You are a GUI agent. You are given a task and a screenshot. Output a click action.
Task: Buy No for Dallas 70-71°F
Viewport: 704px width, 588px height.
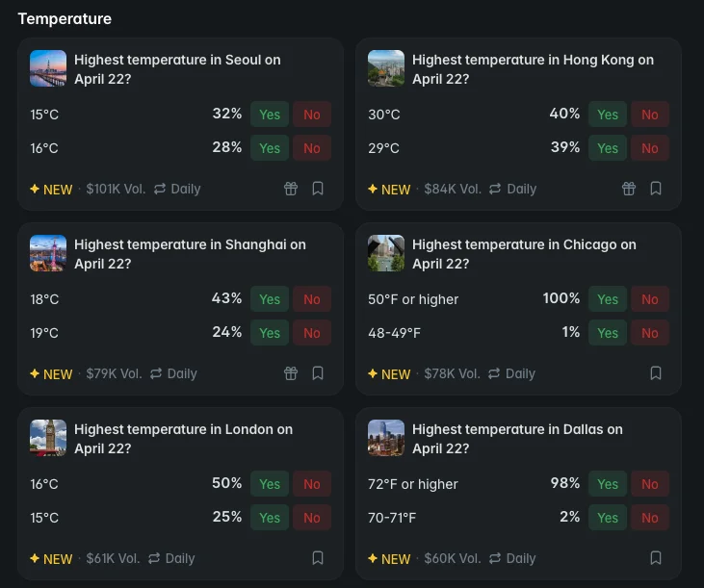(650, 518)
